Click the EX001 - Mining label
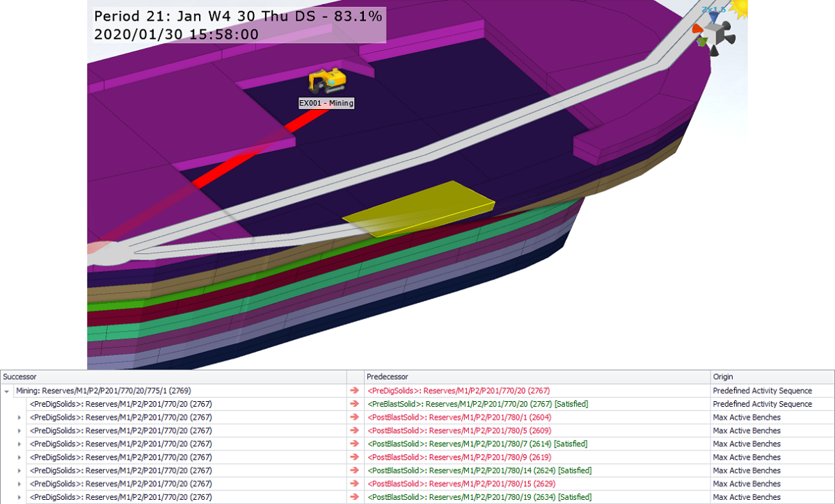 [x=326, y=104]
